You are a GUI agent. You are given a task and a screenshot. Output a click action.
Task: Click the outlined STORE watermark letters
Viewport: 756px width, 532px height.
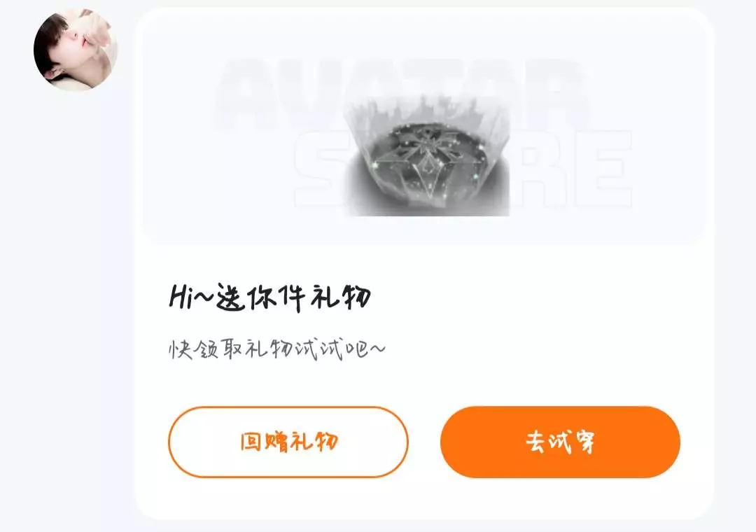click(463, 169)
